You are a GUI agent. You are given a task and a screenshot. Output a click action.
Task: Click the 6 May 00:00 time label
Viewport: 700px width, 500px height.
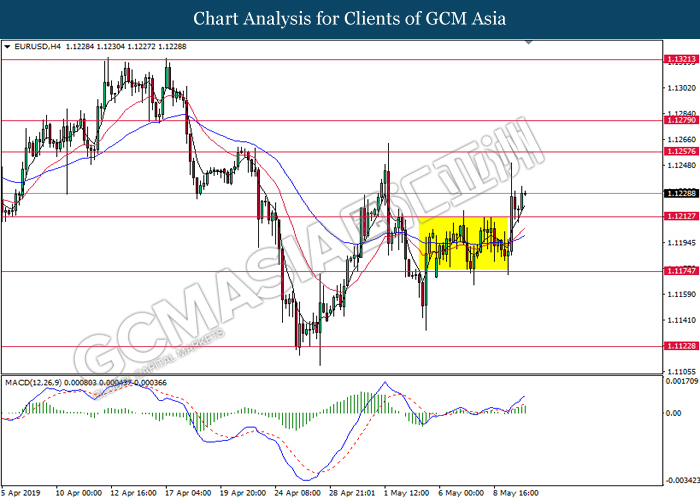(x=461, y=493)
